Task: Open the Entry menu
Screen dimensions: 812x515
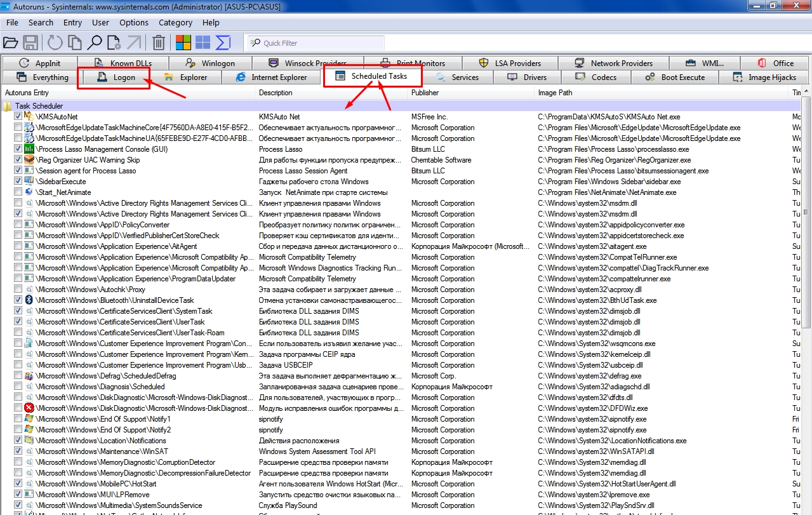Action: [x=72, y=22]
